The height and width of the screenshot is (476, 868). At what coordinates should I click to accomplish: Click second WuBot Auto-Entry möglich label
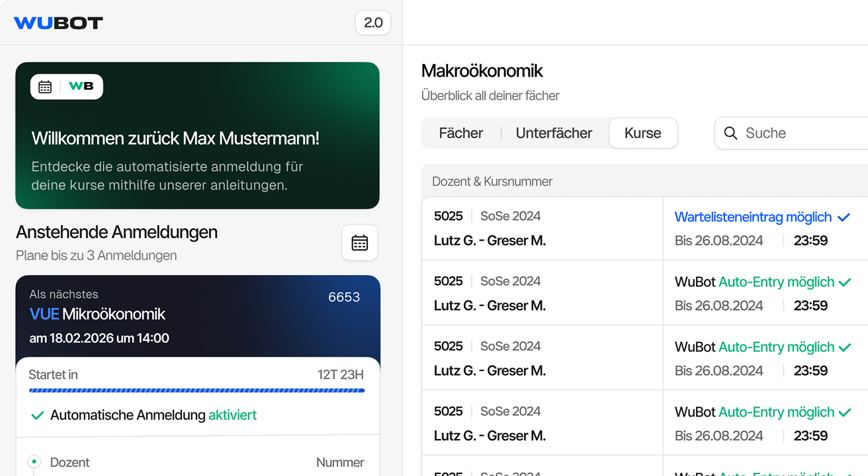click(x=754, y=347)
